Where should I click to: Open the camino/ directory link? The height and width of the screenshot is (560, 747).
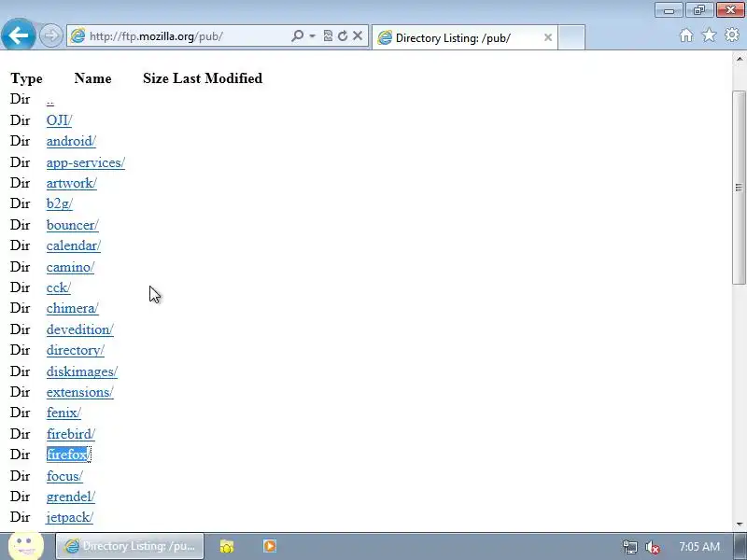coord(71,267)
